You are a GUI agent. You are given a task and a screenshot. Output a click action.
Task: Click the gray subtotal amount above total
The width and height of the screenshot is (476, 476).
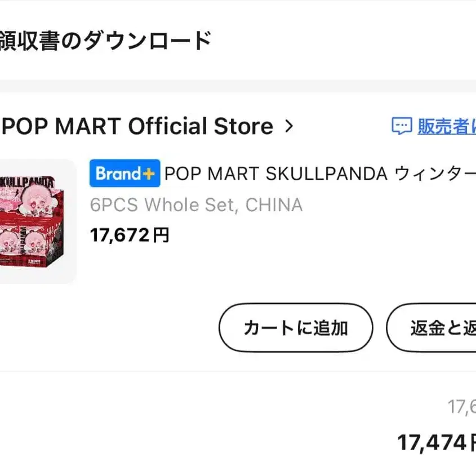pos(462,406)
